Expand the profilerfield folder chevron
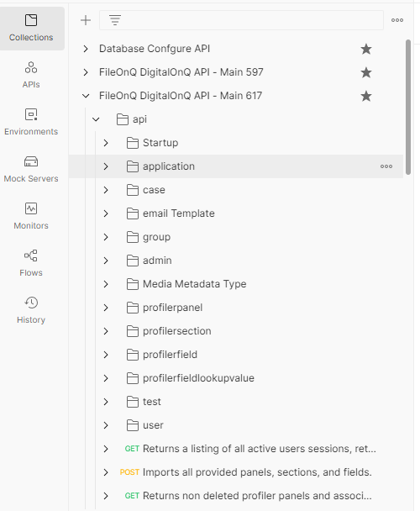Viewport: 420px width, 511px height. click(x=106, y=355)
